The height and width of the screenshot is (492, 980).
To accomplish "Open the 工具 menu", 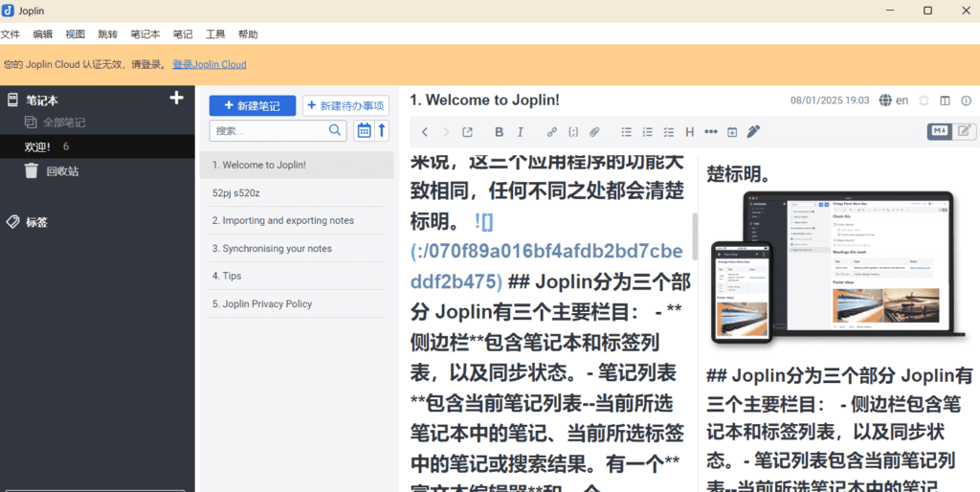I will coord(215,34).
